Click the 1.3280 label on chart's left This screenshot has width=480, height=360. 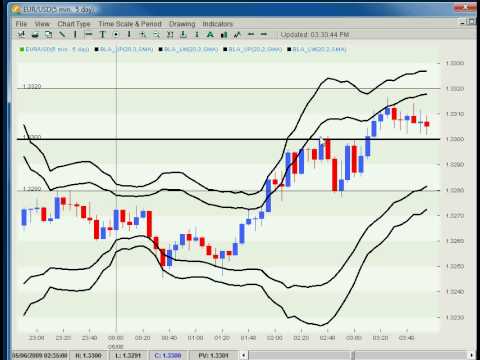pos(32,189)
